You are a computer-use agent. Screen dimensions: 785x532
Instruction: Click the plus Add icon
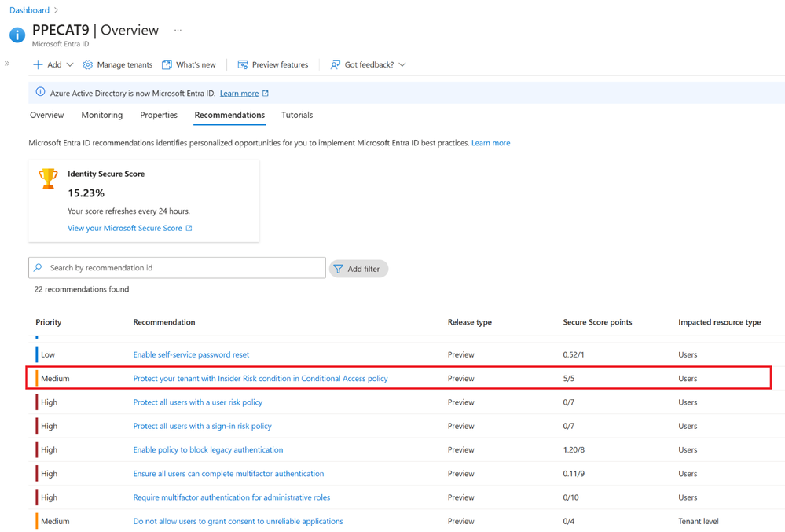38,64
